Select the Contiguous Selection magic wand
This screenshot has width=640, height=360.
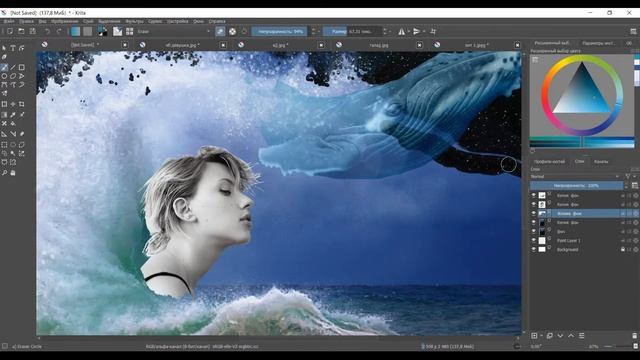point(13,153)
